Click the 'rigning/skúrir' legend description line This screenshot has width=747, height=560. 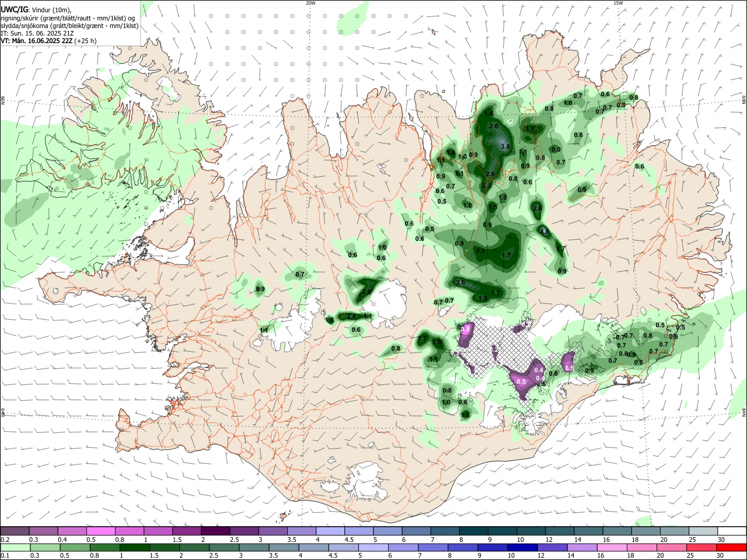(68, 17)
